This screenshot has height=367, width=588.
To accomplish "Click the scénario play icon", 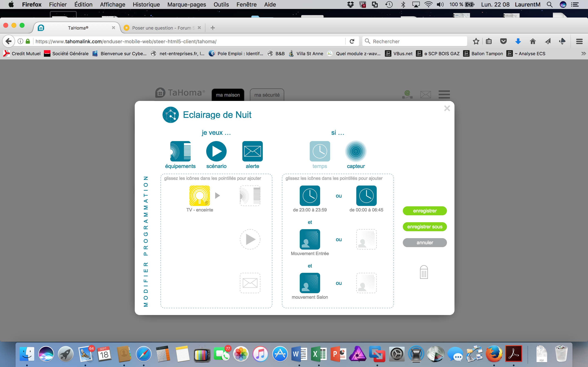I will pyautogui.click(x=216, y=151).
